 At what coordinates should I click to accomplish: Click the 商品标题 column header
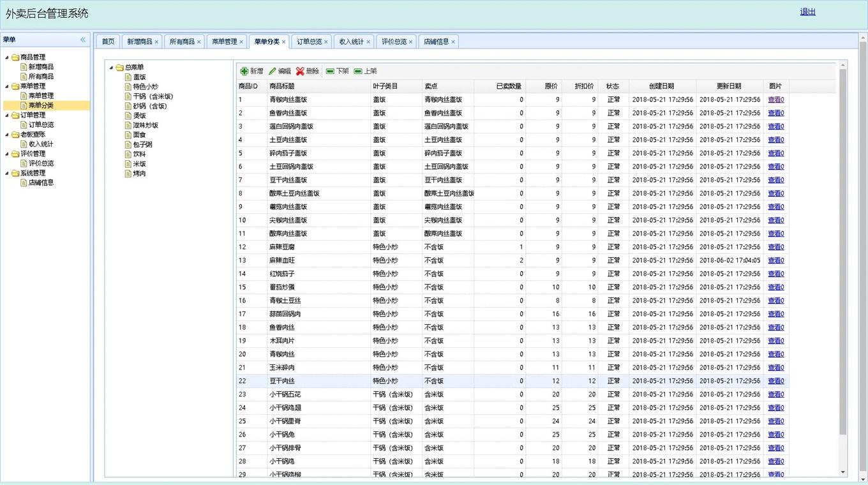pyautogui.click(x=319, y=86)
